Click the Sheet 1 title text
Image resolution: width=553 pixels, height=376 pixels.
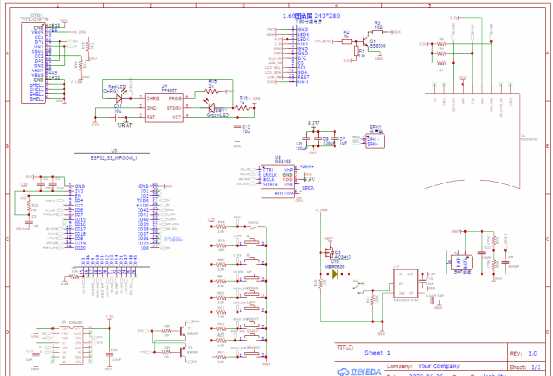[377, 353]
